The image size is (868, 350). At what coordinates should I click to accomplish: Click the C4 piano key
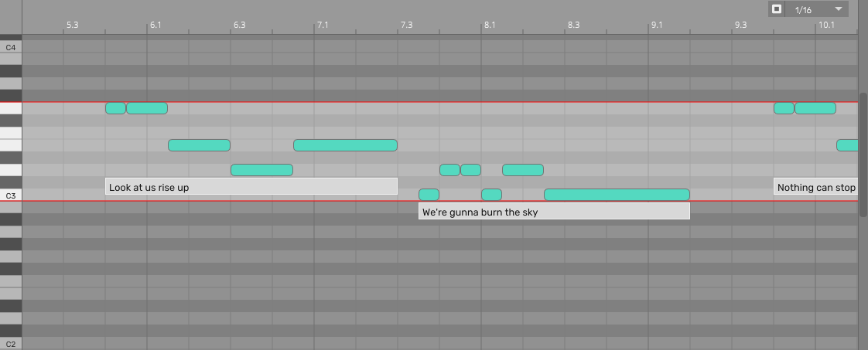click(11, 48)
